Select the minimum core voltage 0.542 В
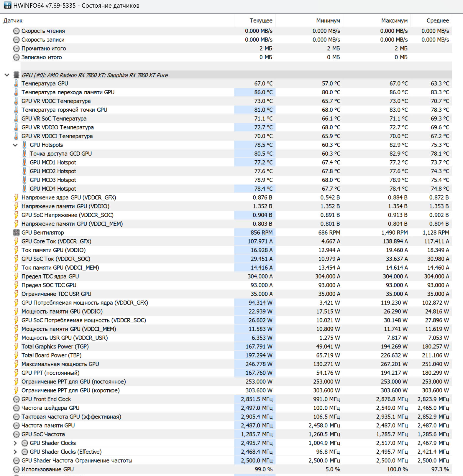 coord(330,197)
